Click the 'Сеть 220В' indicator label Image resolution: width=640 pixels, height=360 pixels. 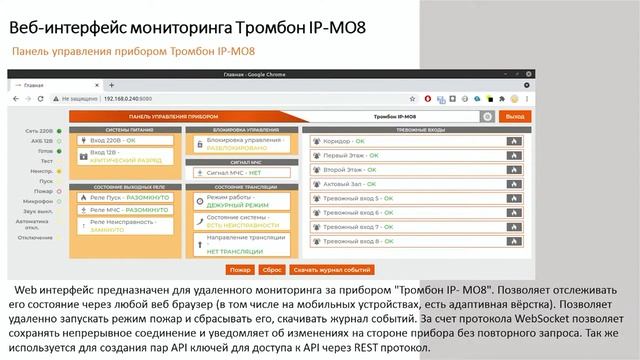(39, 131)
